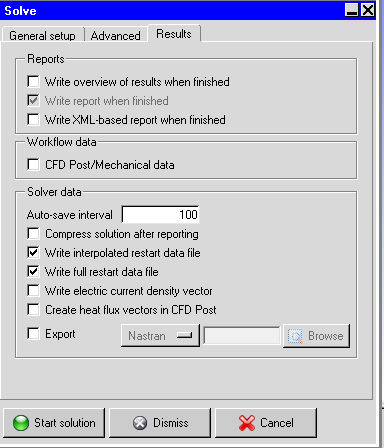Screen dimensions: 384x448
Task: Close the Solve dialog window
Action: pos(368,10)
